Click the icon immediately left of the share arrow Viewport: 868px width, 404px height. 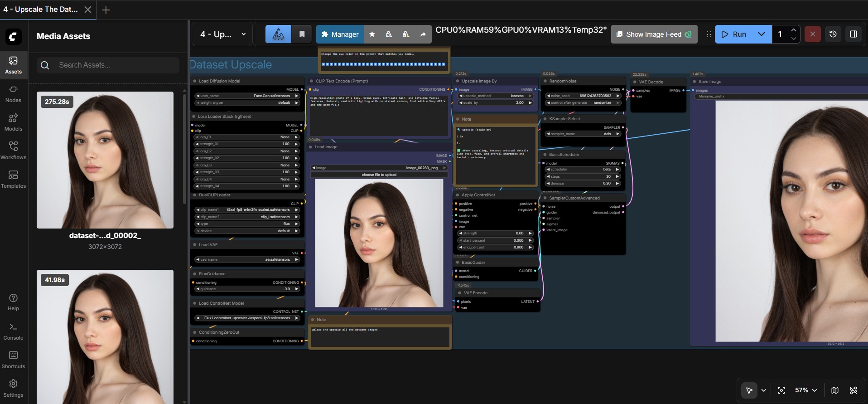(x=406, y=34)
